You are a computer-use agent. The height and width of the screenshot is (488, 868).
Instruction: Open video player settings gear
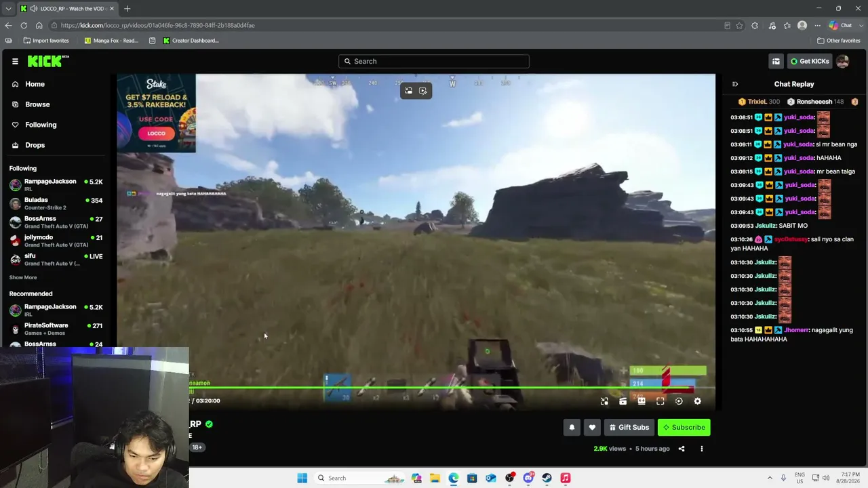click(697, 401)
